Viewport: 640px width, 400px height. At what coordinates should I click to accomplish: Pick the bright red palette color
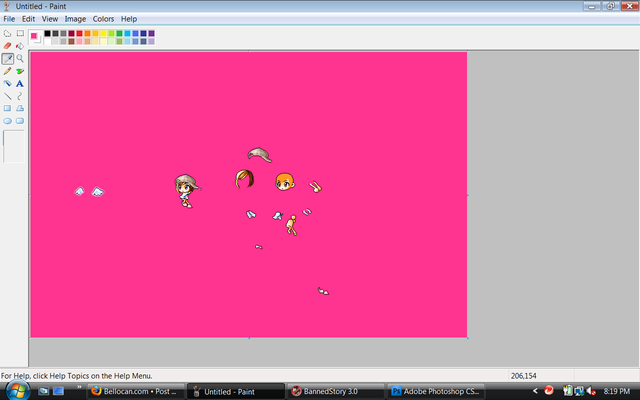pyautogui.click(x=80, y=33)
